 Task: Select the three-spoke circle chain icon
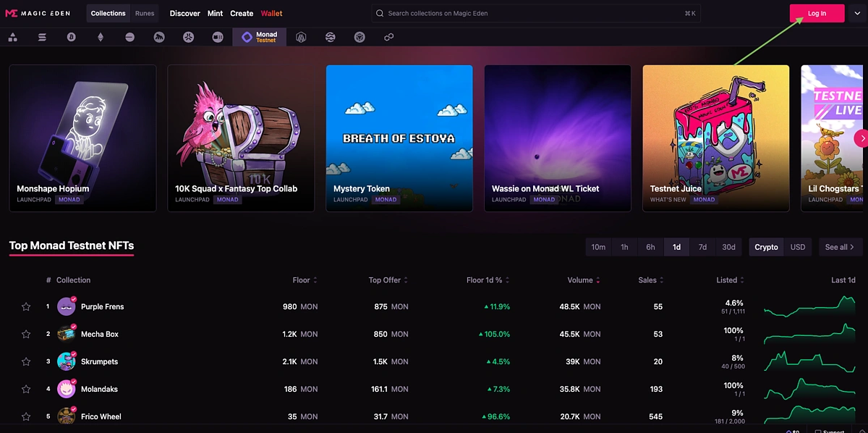pyautogui.click(x=188, y=37)
